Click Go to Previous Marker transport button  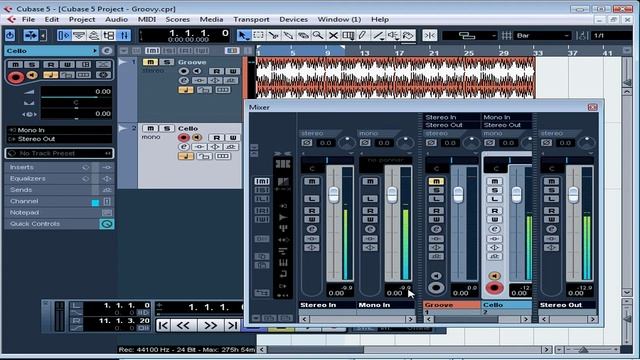(x=163, y=325)
